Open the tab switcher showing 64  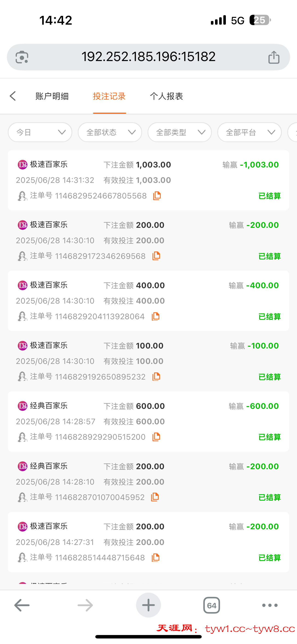pyautogui.click(x=212, y=605)
